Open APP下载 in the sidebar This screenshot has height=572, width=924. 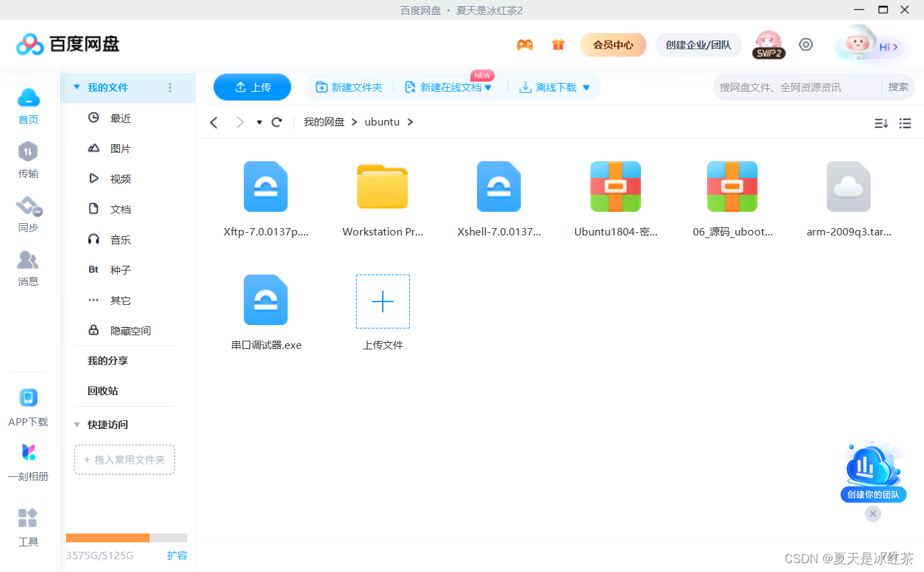click(x=28, y=408)
